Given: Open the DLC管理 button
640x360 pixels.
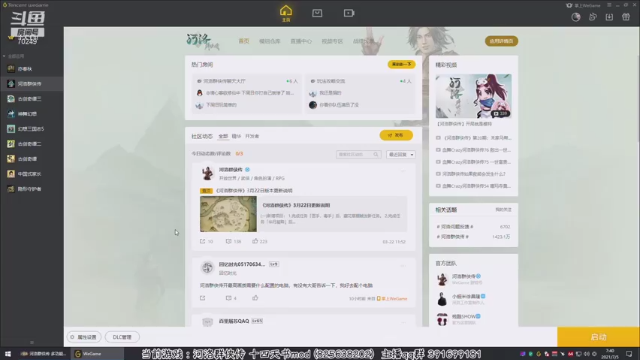Looking at the screenshot, I should point(122,337).
